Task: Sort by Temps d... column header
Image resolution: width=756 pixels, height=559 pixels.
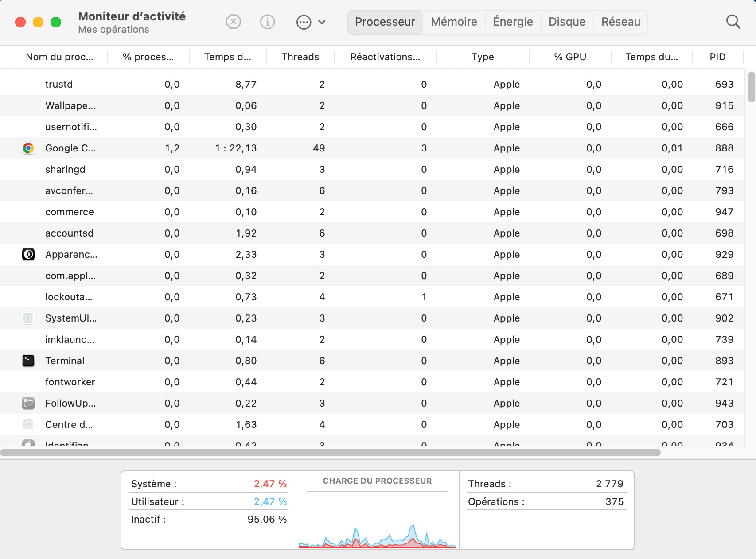Action: [227, 57]
